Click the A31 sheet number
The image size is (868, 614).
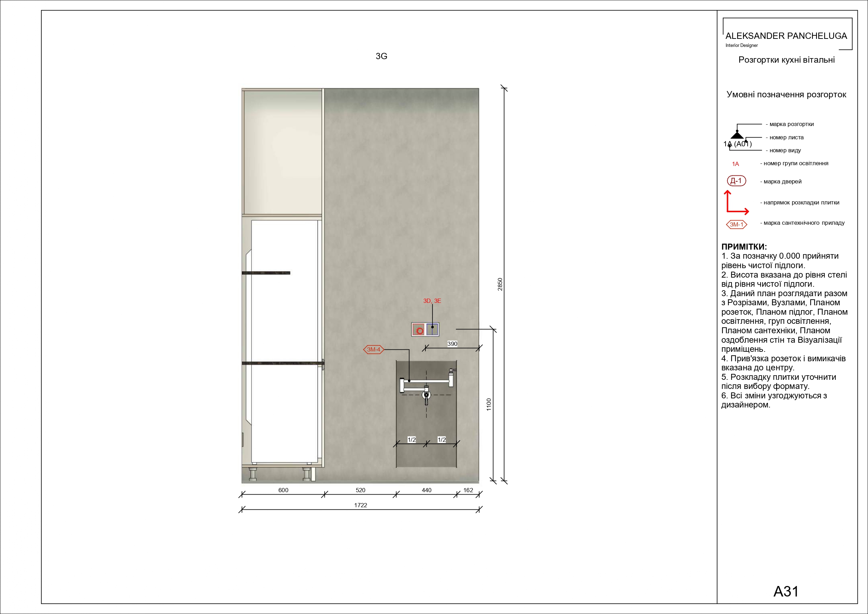(786, 591)
